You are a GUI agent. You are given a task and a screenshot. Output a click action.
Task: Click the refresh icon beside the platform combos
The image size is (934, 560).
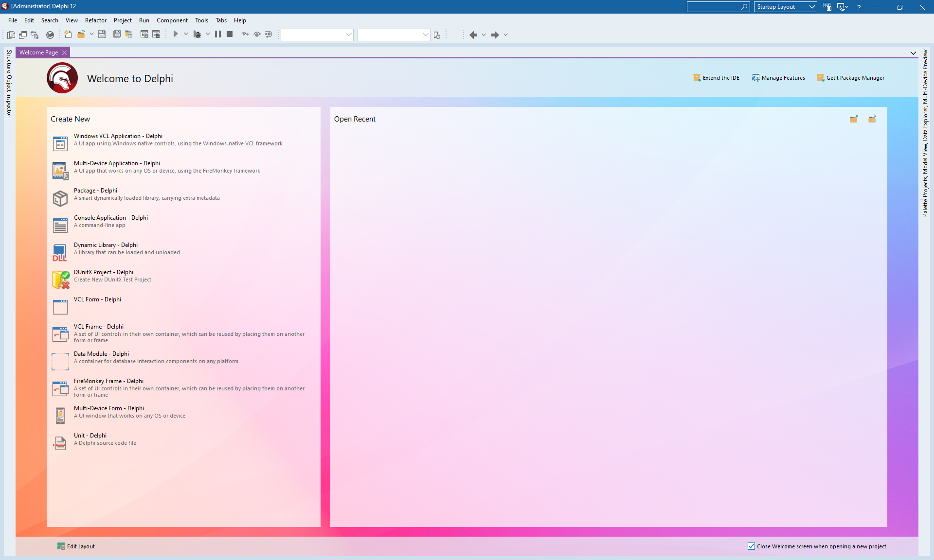point(437,35)
